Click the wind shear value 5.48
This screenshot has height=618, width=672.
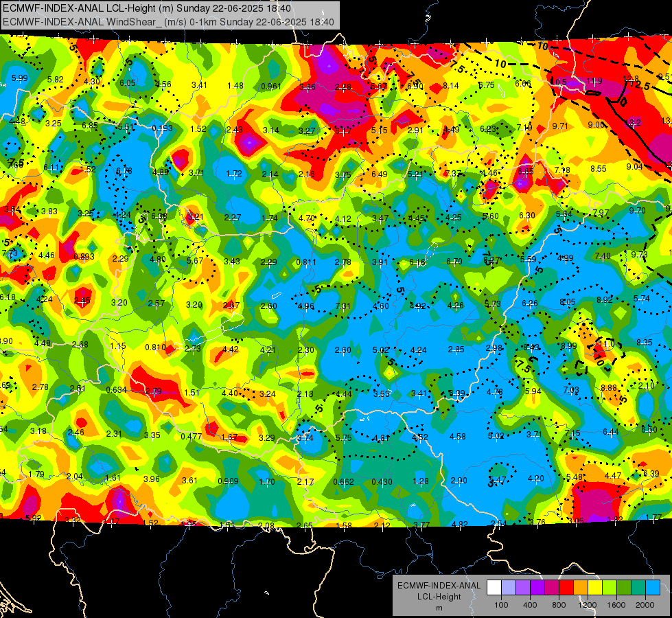(x=575, y=477)
